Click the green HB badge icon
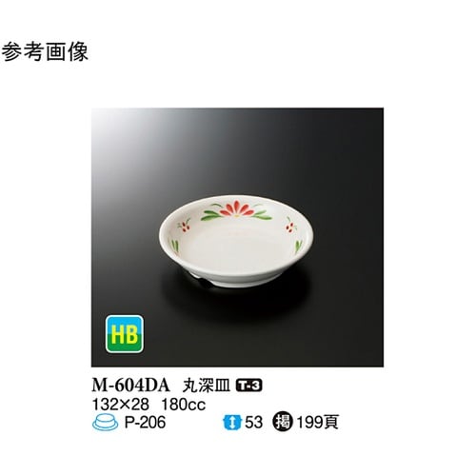The width and height of the screenshot is (476, 476). click(125, 334)
